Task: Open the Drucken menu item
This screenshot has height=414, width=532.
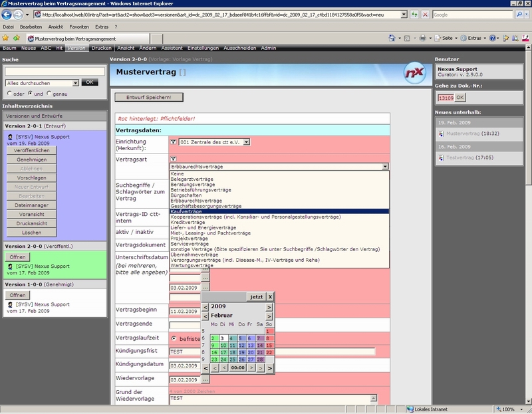Action: pos(102,48)
